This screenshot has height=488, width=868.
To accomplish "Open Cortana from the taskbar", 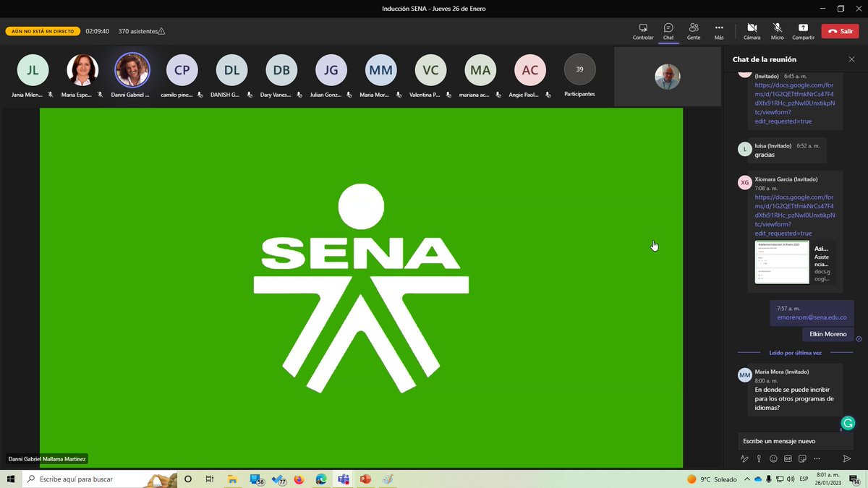I will [x=188, y=479].
